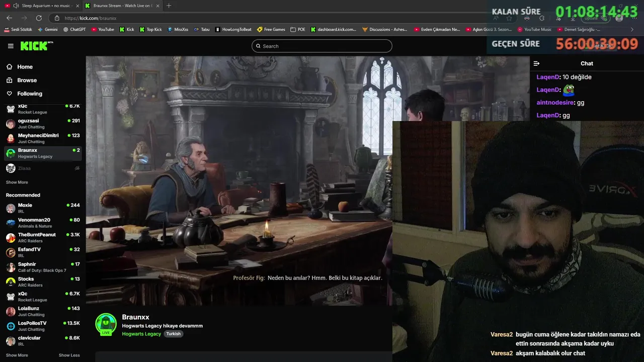Viewport: 644px width, 362px height.
Task: Open LolaBunz Just Chatting channel
Action: [x=43, y=311]
